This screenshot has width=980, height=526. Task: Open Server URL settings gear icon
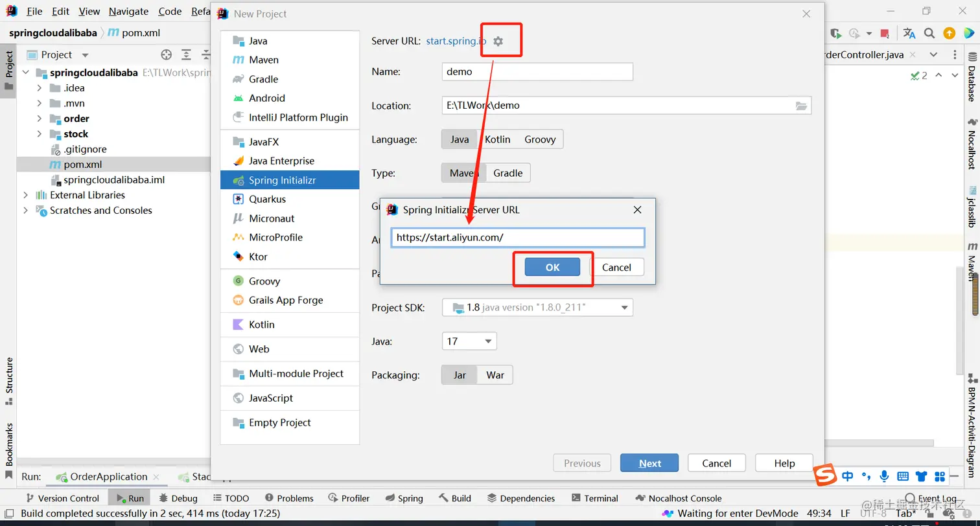click(x=498, y=41)
